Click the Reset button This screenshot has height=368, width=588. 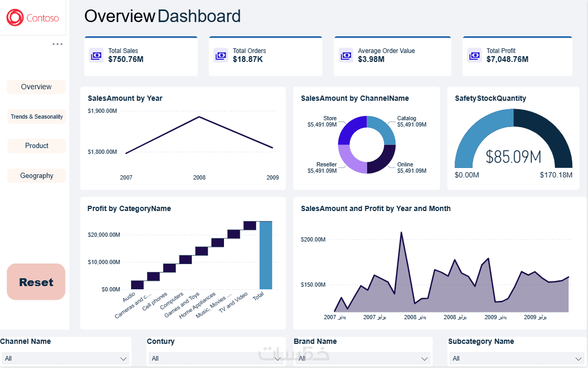tap(36, 282)
